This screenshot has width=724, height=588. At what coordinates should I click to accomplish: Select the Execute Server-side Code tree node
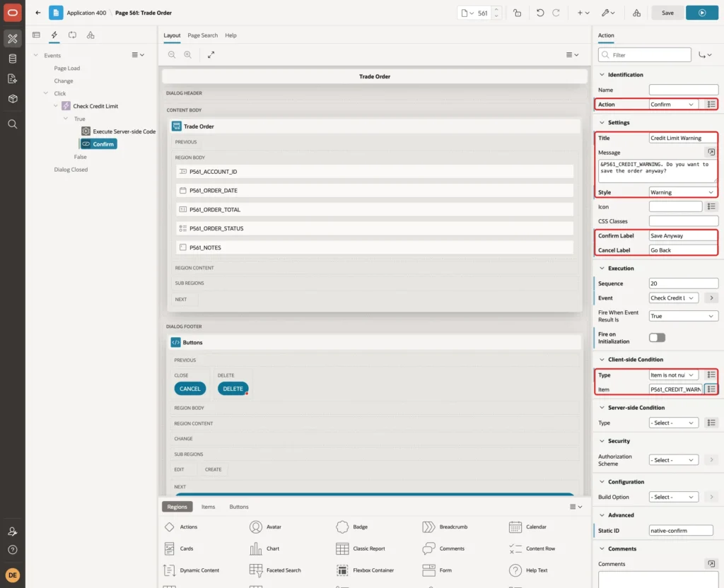pyautogui.click(x=119, y=131)
